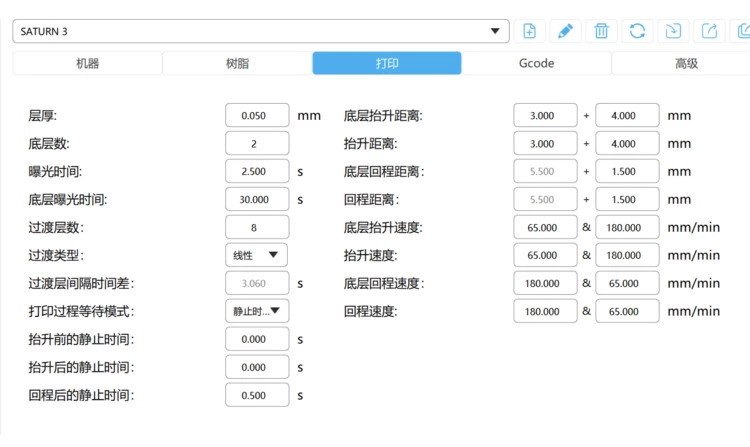Click the 层厚 input field
The image size is (750, 447).
point(257,115)
